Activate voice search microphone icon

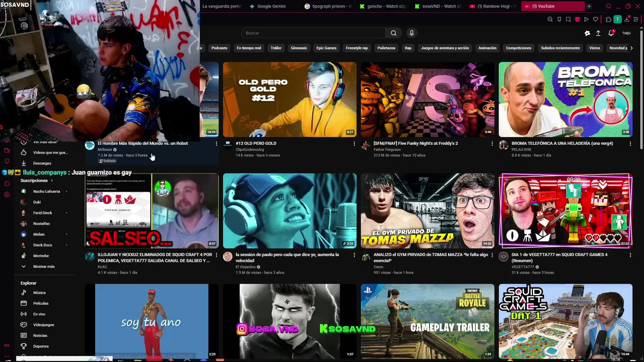(x=412, y=33)
